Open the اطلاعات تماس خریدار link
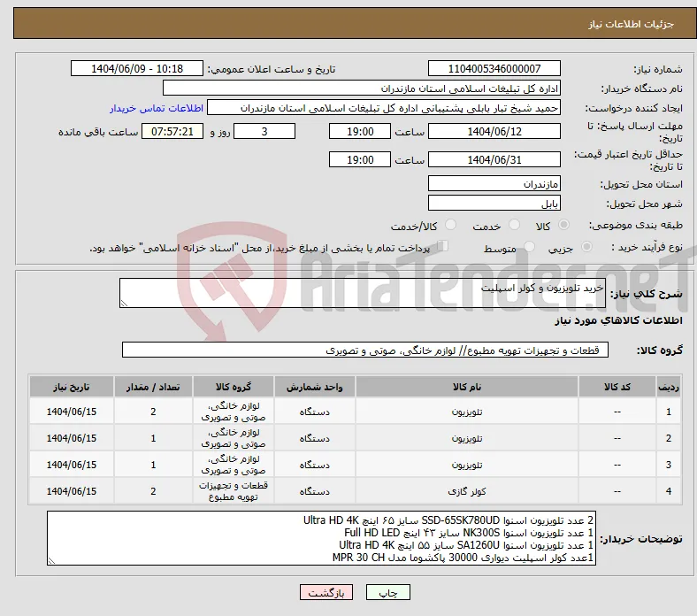The width and height of the screenshot is (697, 616). (157, 108)
